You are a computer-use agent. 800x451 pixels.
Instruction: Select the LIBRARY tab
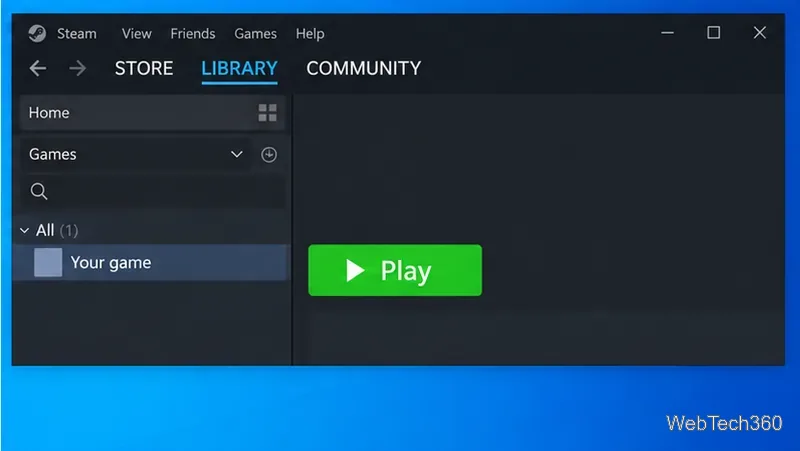click(x=239, y=68)
